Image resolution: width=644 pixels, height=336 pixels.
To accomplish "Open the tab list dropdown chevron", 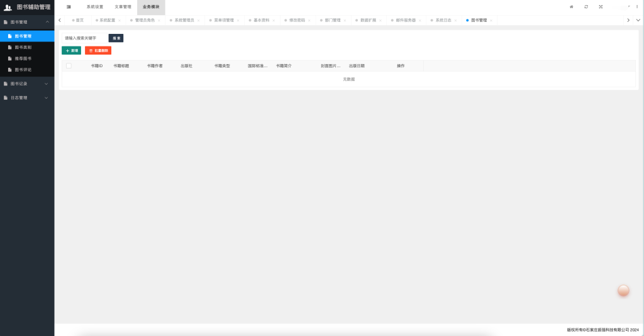I will [x=638, y=20].
